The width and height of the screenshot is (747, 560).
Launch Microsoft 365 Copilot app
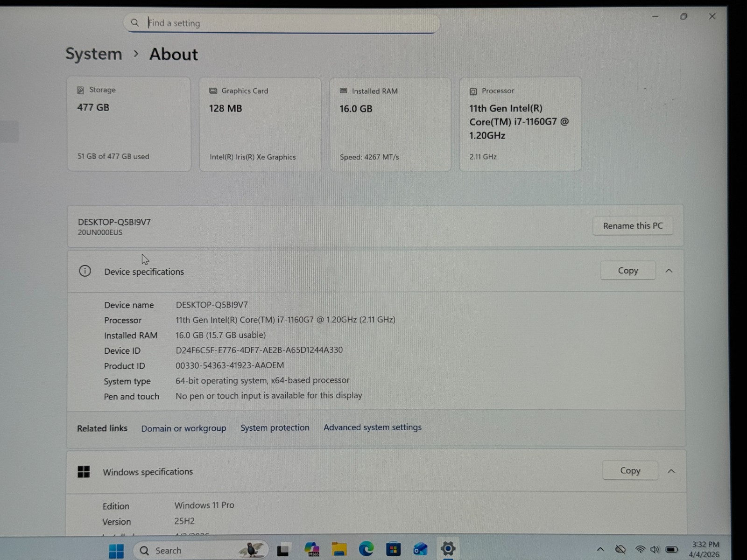coord(312,549)
